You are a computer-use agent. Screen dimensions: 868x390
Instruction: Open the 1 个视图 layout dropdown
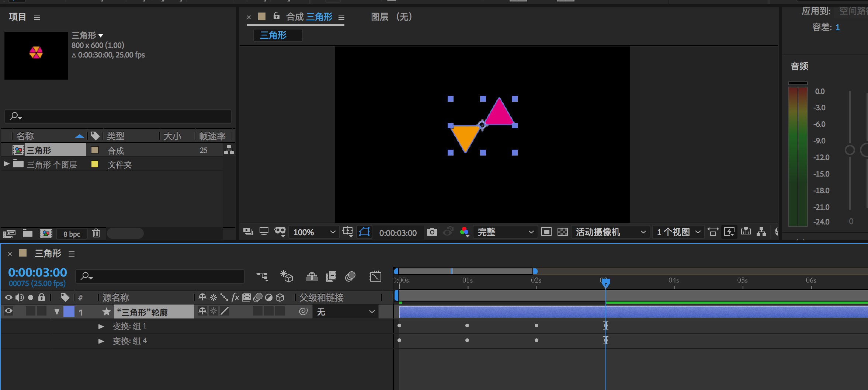[x=678, y=232]
